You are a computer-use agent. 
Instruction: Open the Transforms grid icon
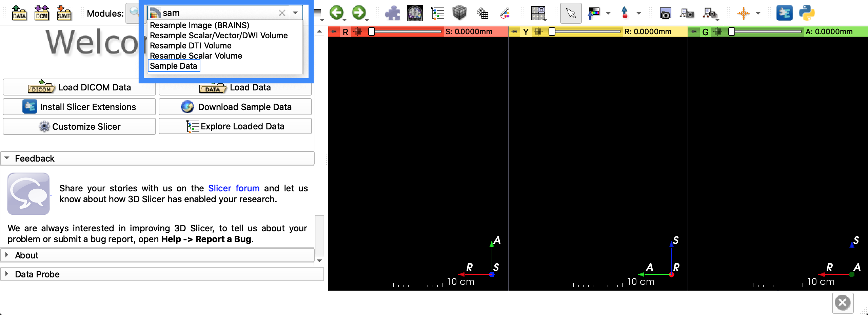[x=482, y=13]
